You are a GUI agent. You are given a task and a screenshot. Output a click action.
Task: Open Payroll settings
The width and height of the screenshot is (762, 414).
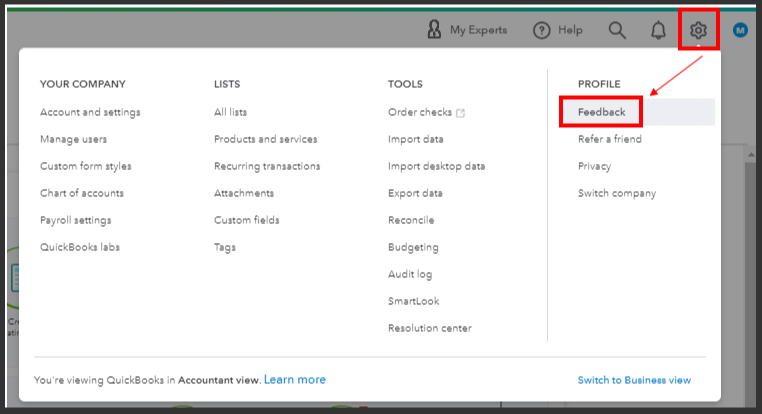tap(75, 220)
